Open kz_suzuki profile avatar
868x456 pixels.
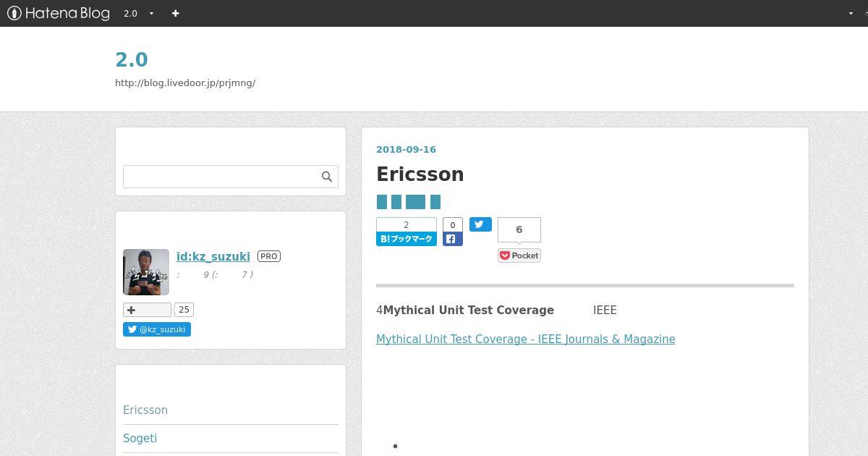pyautogui.click(x=146, y=272)
